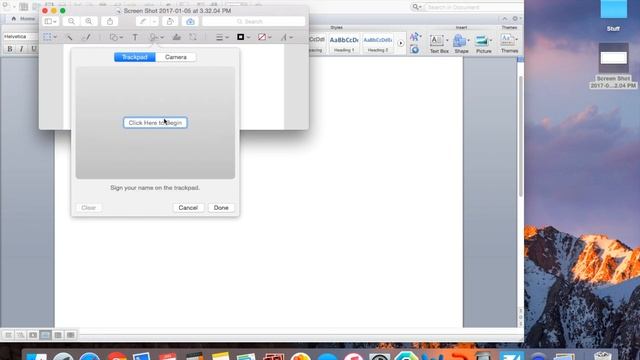This screenshot has height=360, width=640.
Task: Click the Safari icon in the Dock
Action: click(x=89, y=356)
